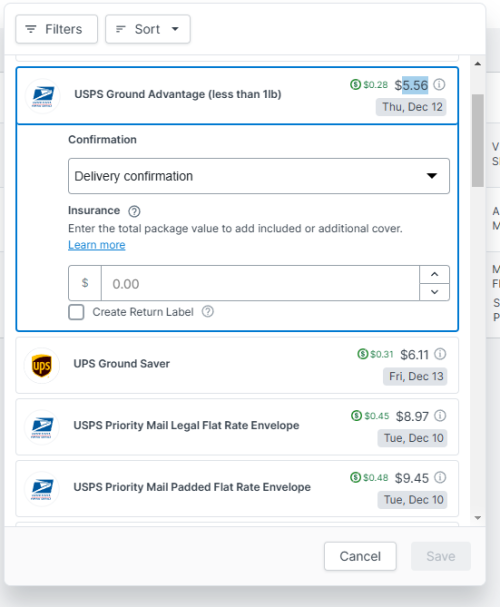Click the $6.11 price text
Viewport: 500px width, 607px height.
[414, 355]
